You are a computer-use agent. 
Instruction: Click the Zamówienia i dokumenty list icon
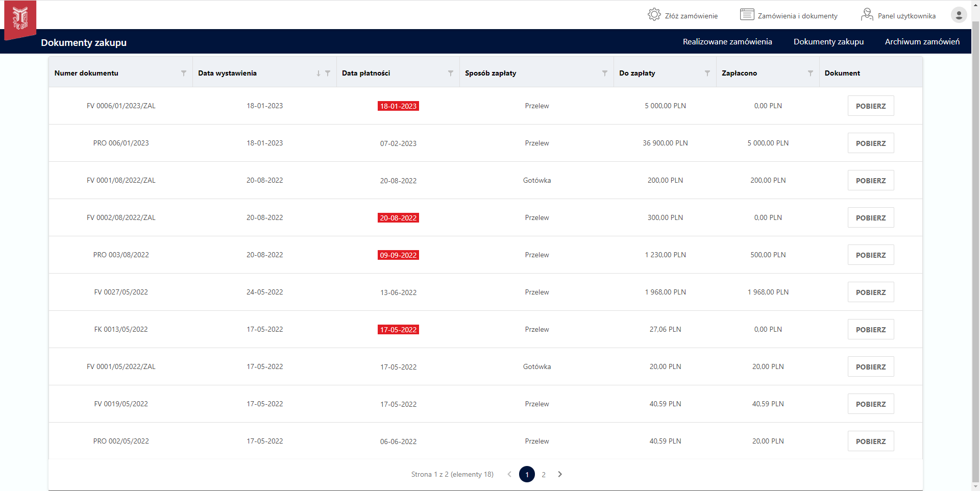pyautogui.click(x=747, y=15)
